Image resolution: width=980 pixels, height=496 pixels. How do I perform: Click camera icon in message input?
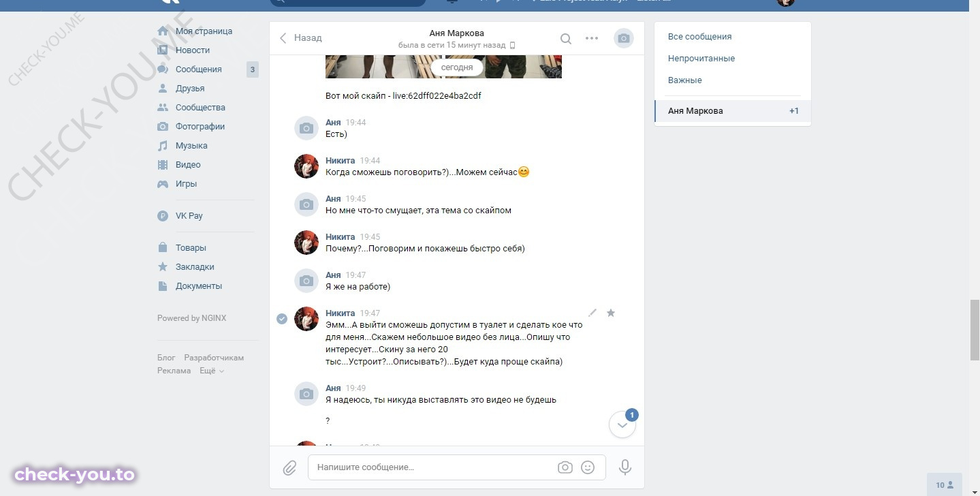click(565, 467)
